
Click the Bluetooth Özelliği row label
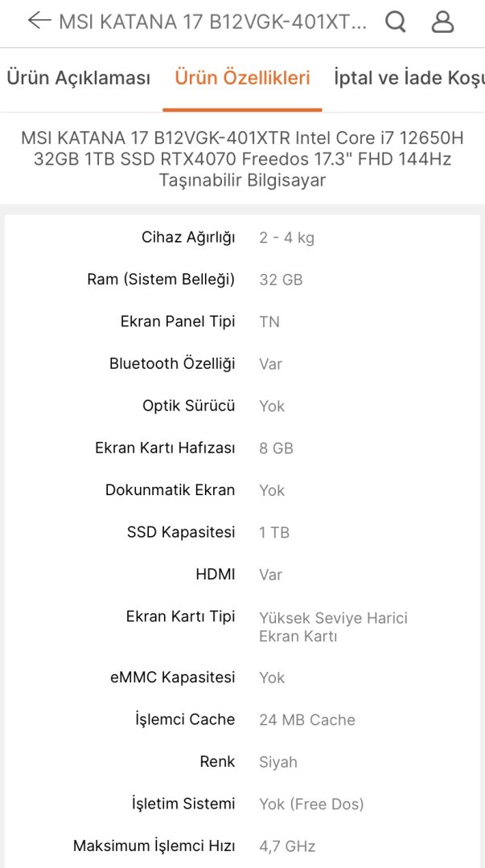point(172,363)
